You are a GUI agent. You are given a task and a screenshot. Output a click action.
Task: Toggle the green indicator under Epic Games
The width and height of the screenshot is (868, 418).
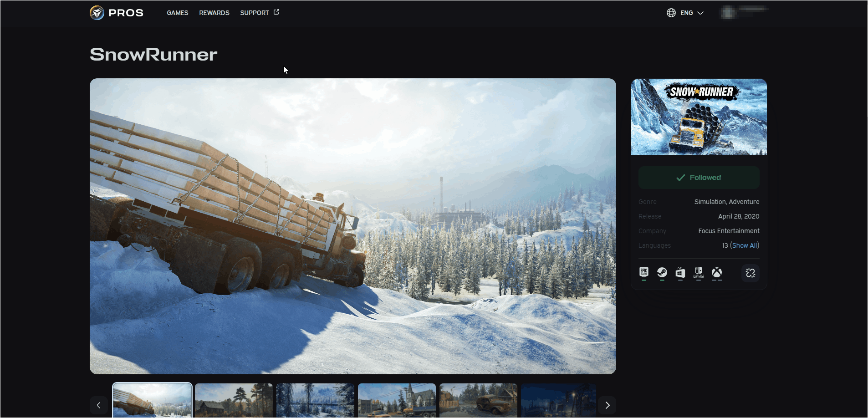[644, 279]
